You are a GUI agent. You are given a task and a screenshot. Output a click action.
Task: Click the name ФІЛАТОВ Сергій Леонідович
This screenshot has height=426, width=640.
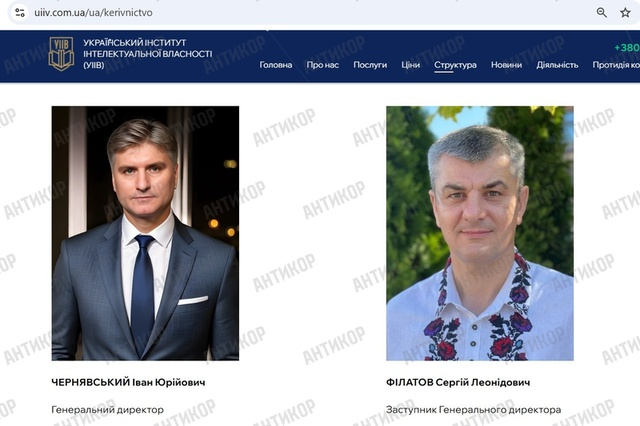[458, 382]
